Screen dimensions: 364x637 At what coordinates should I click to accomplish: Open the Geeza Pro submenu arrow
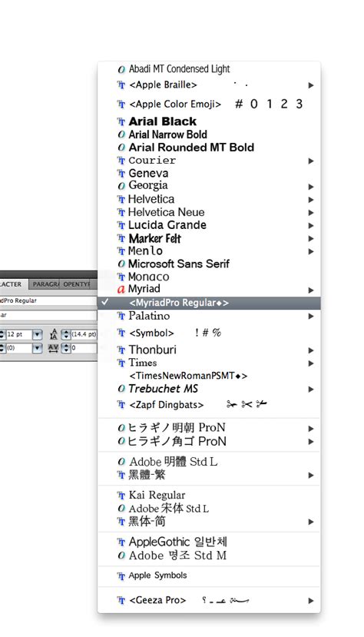[x=311, y=600]
